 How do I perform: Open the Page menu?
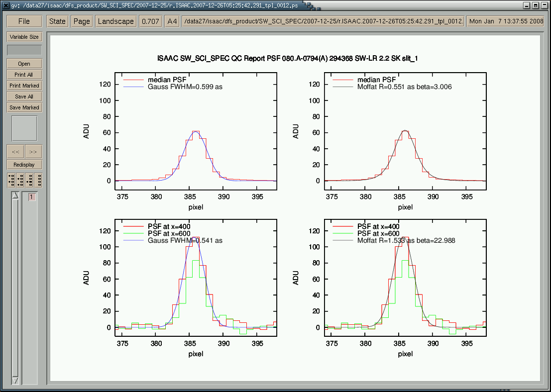pos(82,21)
